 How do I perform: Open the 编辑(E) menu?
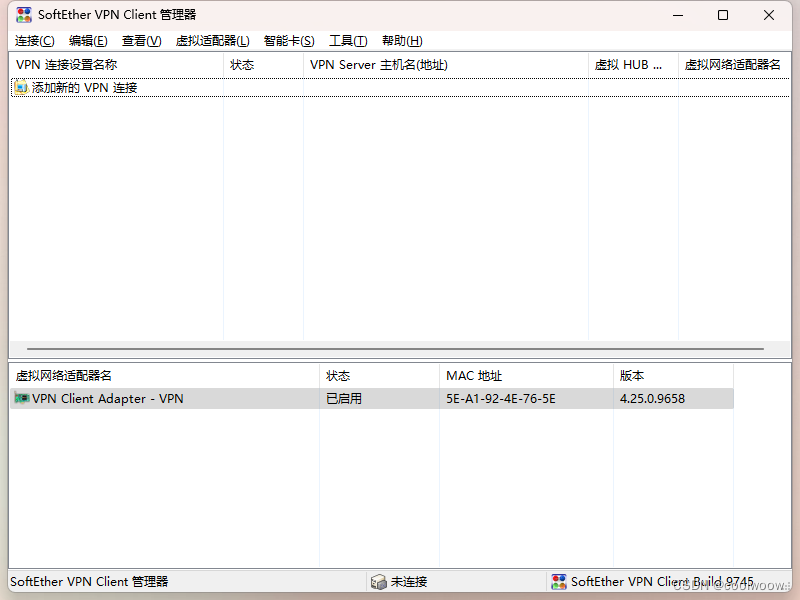click(x=88, y=41)
